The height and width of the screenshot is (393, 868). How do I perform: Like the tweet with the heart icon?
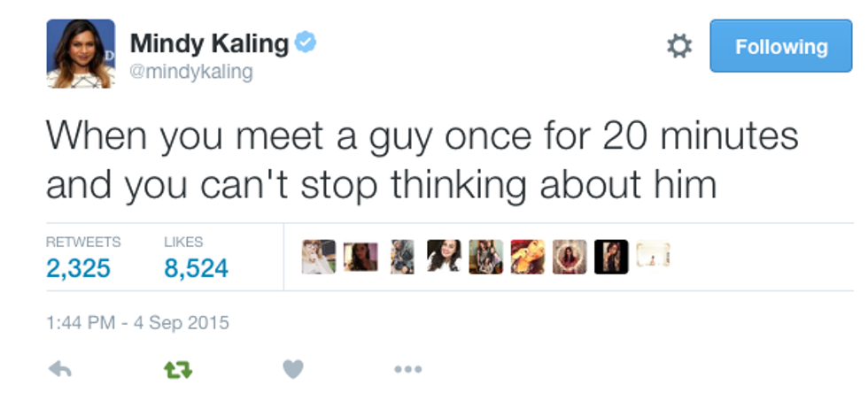click(x=292, y=368)
